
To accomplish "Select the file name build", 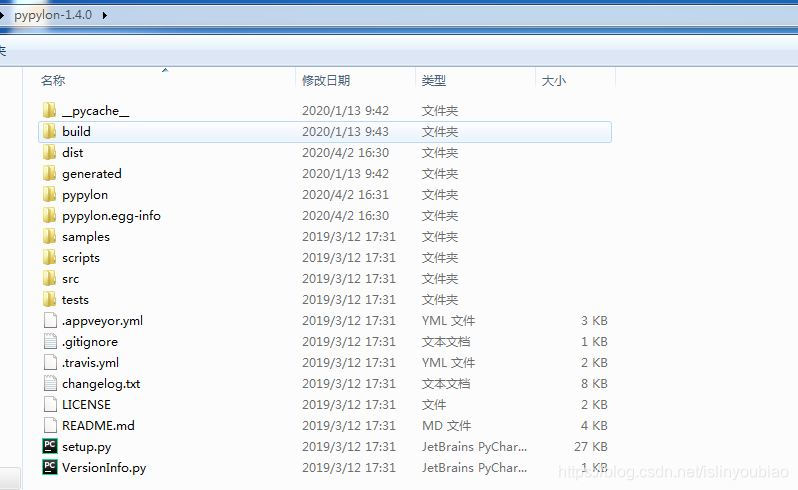I will click(x=76, y=131).
